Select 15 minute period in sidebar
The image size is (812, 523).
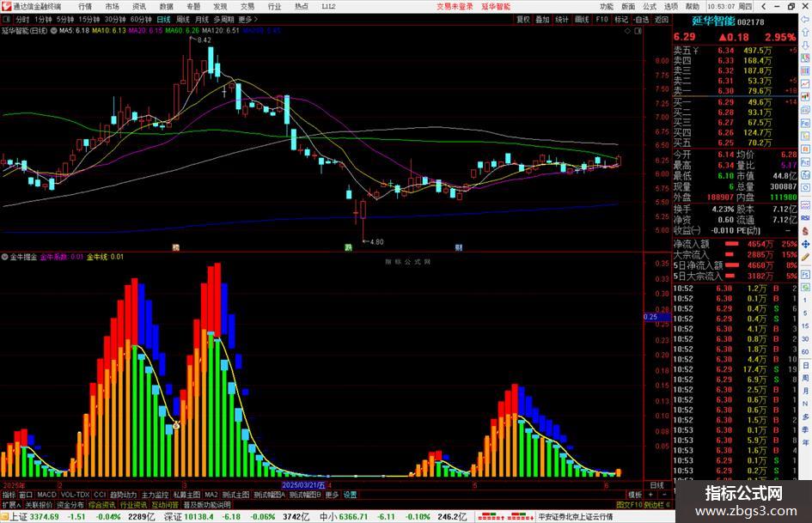805,326
